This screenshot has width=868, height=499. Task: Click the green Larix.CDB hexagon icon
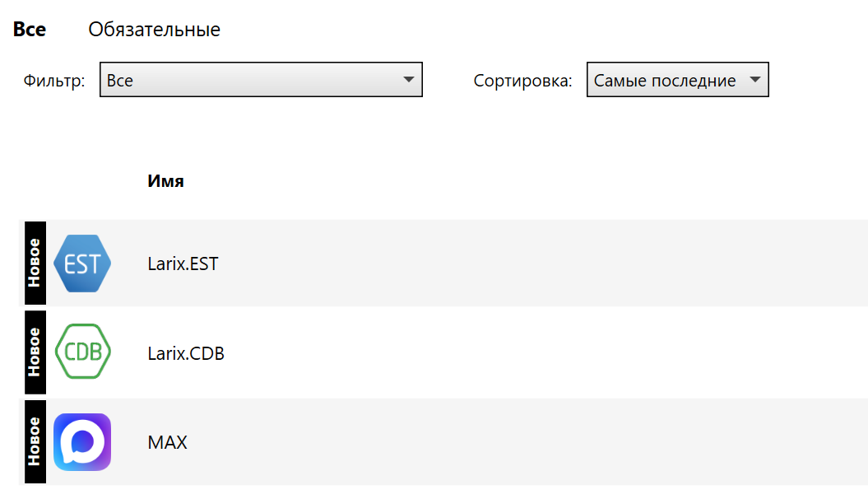tap(82, 352)
